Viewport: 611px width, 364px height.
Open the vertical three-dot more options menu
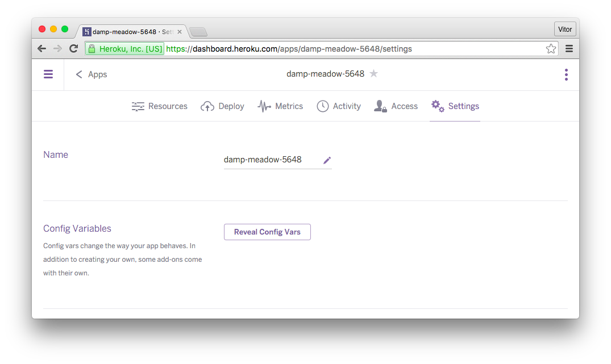point(566,74)
